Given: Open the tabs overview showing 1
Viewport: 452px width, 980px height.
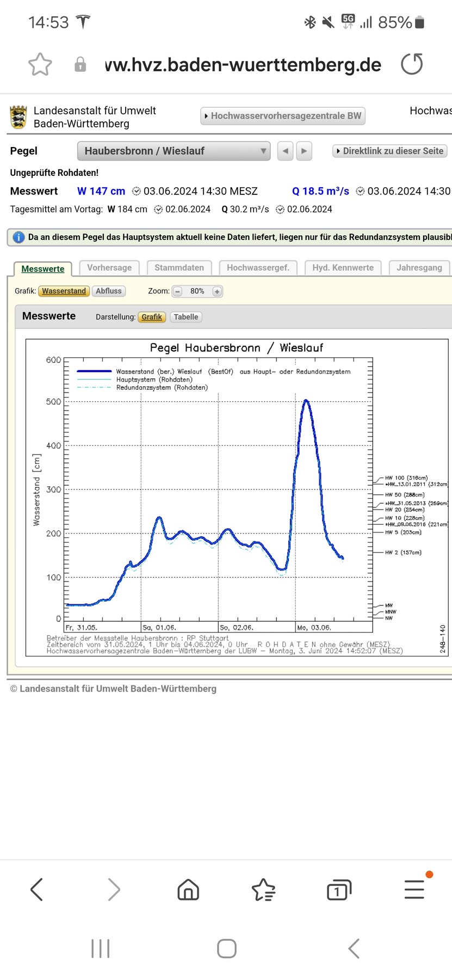Looking at the screenshot, I should click(x=338, y=890).
